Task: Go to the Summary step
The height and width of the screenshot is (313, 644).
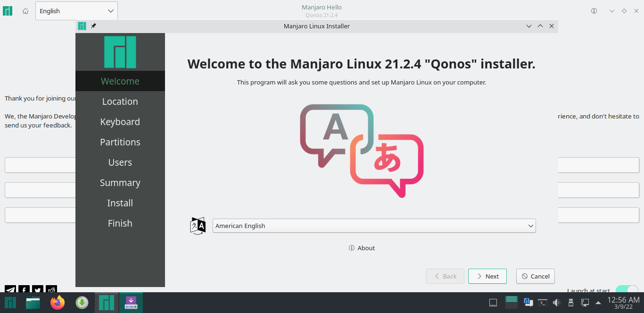Action: 120,183
